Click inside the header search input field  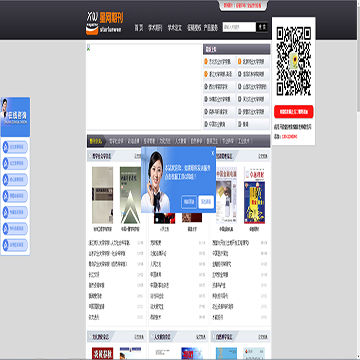point(239,27)
